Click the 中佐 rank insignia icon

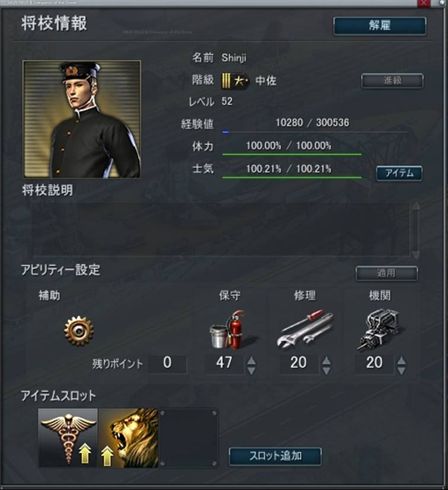pos(235,81)
